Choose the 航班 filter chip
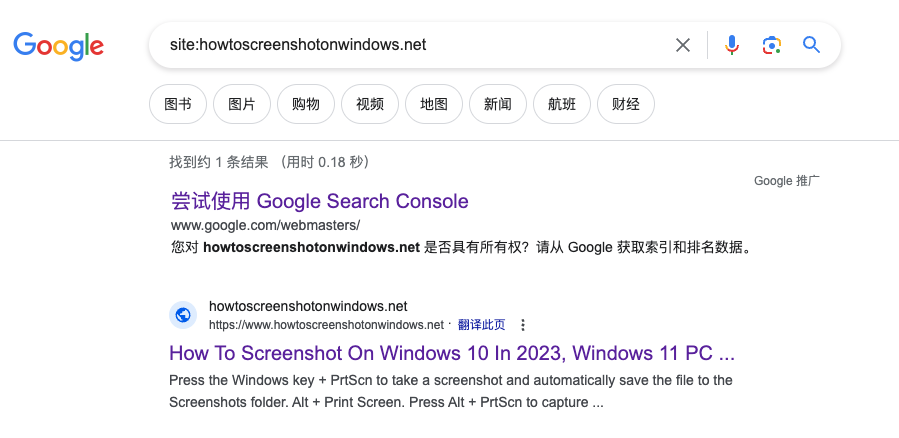Screen dimensions: 899x438 tap(562, 104)
